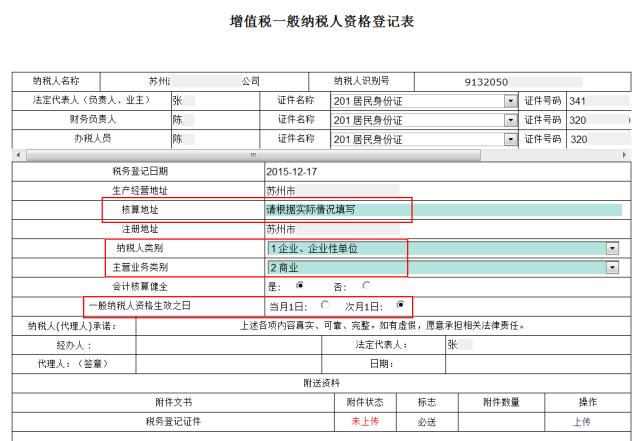Click the 操作 column header
640x441 pixels.
click(x=588, y=402)
